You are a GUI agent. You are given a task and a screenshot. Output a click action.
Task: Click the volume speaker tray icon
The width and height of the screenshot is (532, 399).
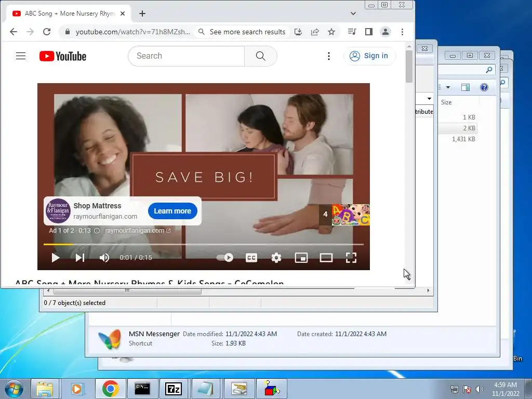(x=480, y=389)
